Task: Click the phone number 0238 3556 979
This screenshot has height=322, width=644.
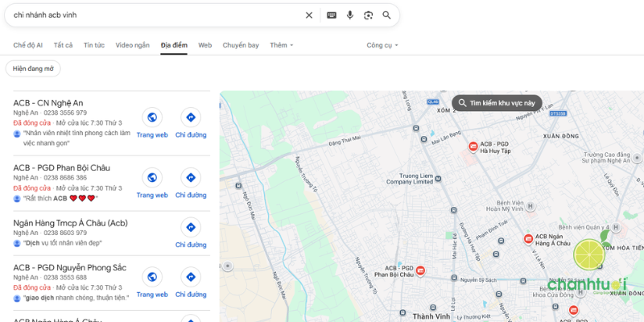Action: coord(65,113)
